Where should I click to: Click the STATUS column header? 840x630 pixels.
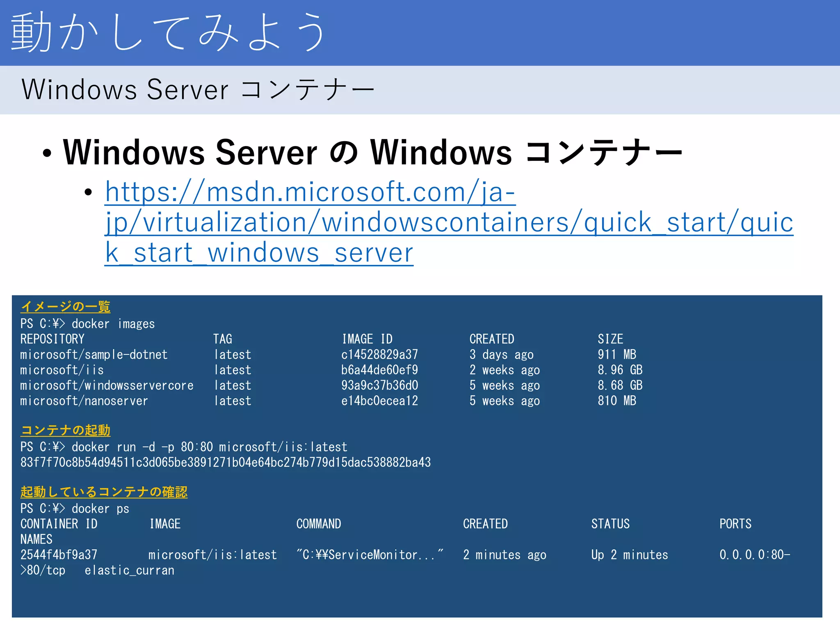(610, 524)
